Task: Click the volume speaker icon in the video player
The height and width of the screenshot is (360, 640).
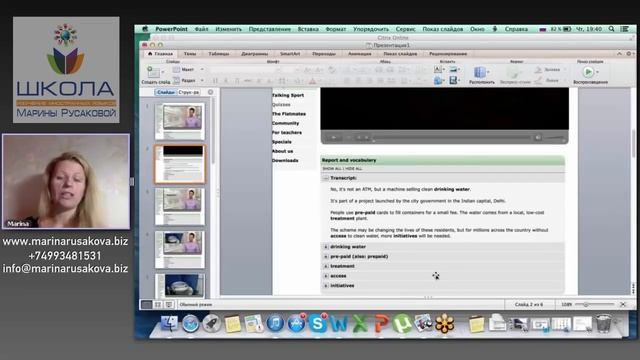Action: pos(538,138)
